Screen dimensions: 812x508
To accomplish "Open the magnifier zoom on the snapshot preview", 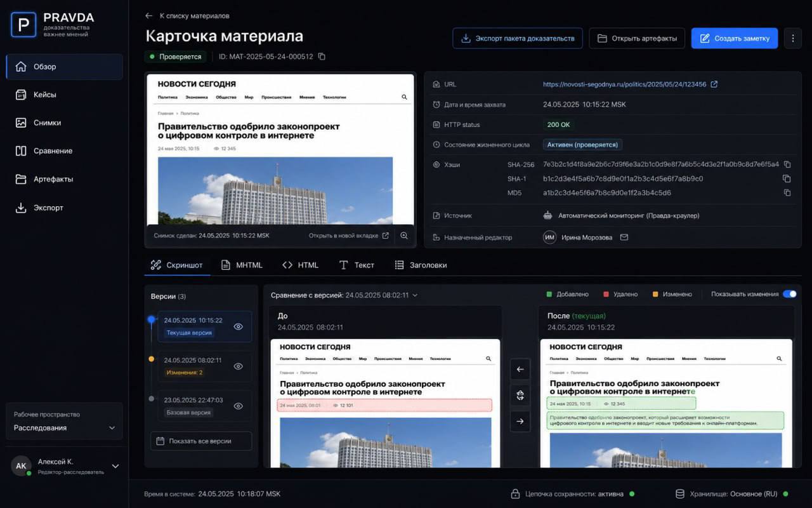I will coord(404,236).
